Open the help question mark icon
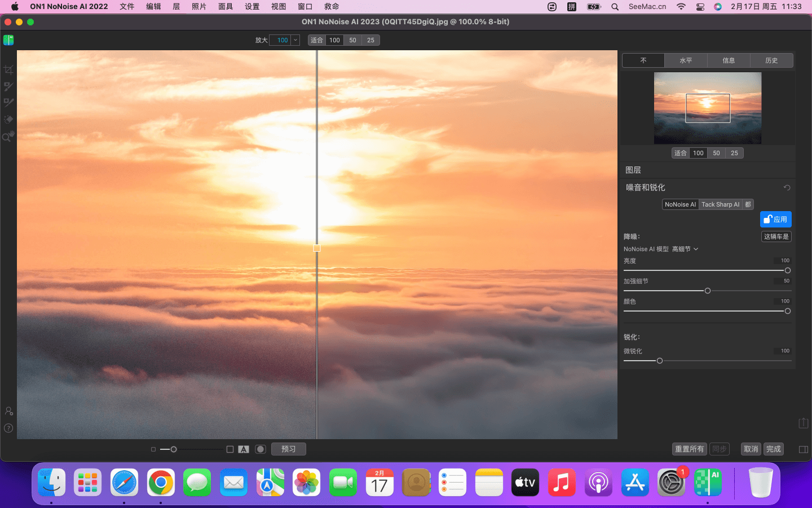Image resolution: width=812 pixels, height=508 pixels. point(8,428)
